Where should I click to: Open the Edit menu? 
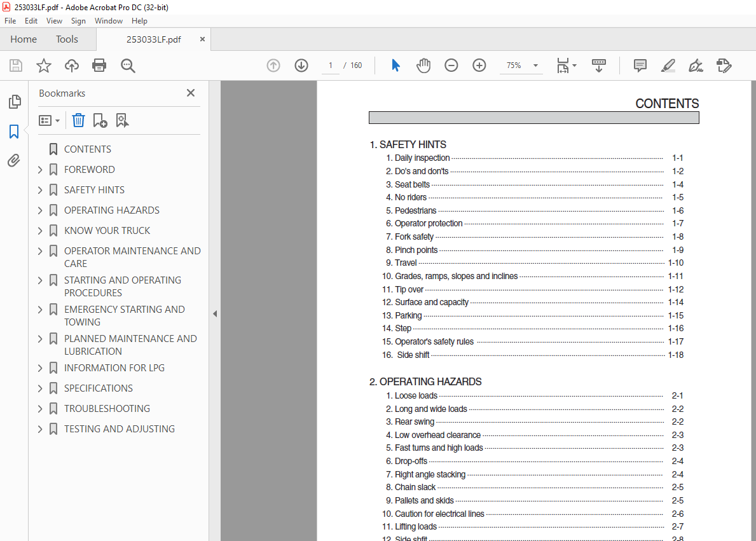(31, 21)
